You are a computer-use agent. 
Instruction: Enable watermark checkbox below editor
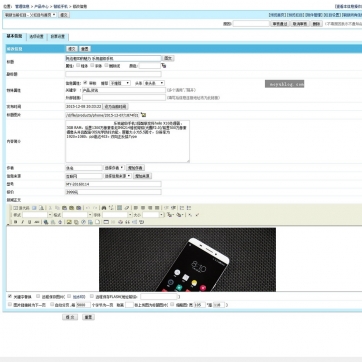[x=69, y=296]
